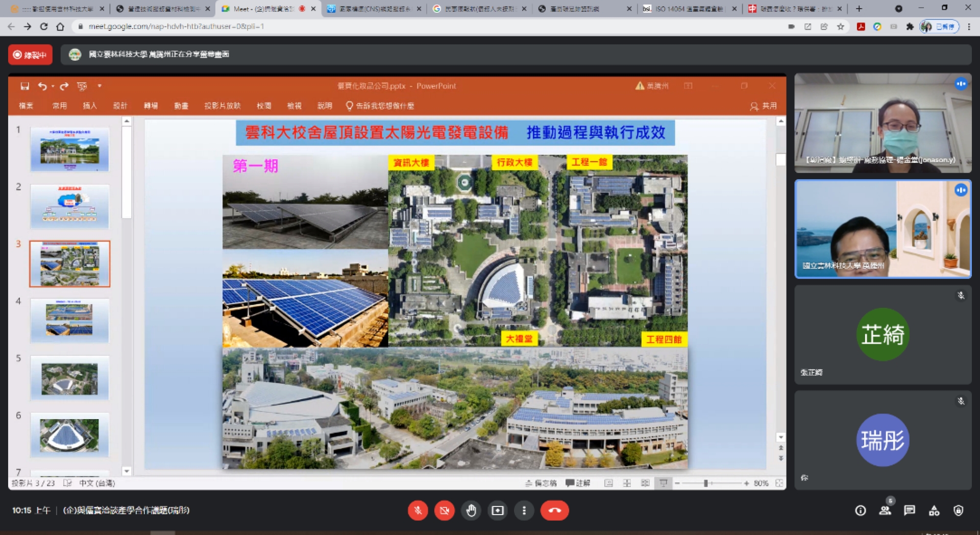
Task: Open the present screen button
Action: pos(498,510)
